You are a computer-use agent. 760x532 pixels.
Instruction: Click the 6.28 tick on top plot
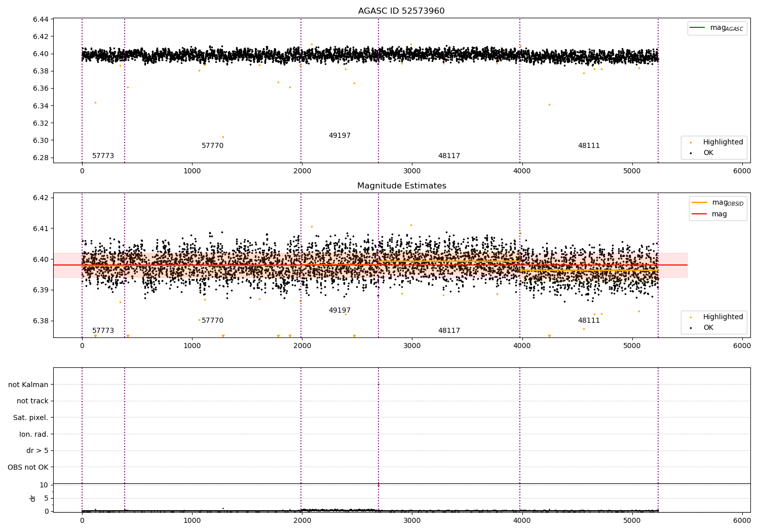tap(41, 158)
